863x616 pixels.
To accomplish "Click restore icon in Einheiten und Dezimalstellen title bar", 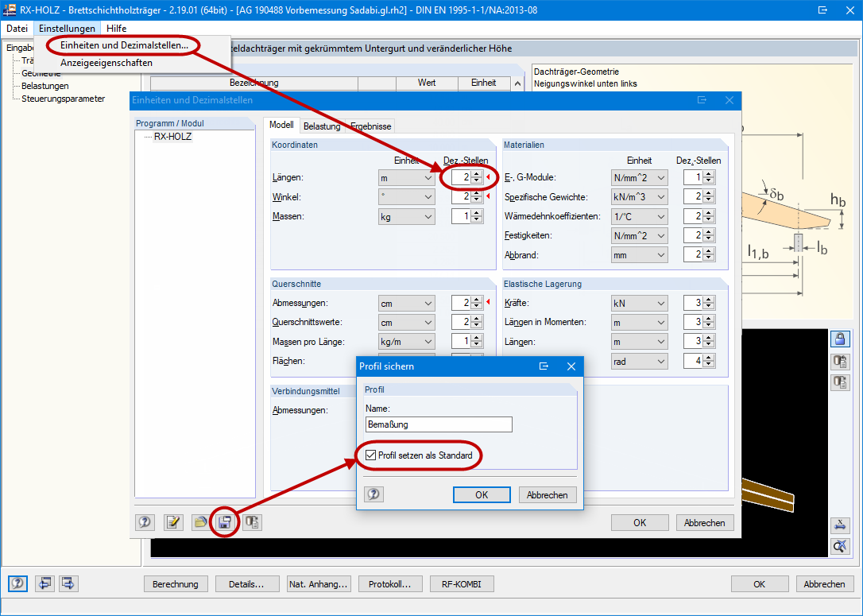I will click(x=702, y=100).
